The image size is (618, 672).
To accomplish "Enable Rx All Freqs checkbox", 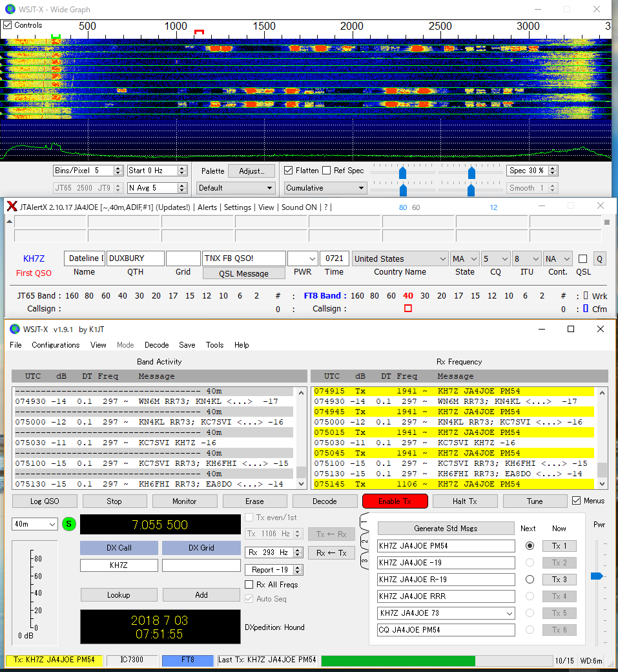I will [x=249, y=585].
